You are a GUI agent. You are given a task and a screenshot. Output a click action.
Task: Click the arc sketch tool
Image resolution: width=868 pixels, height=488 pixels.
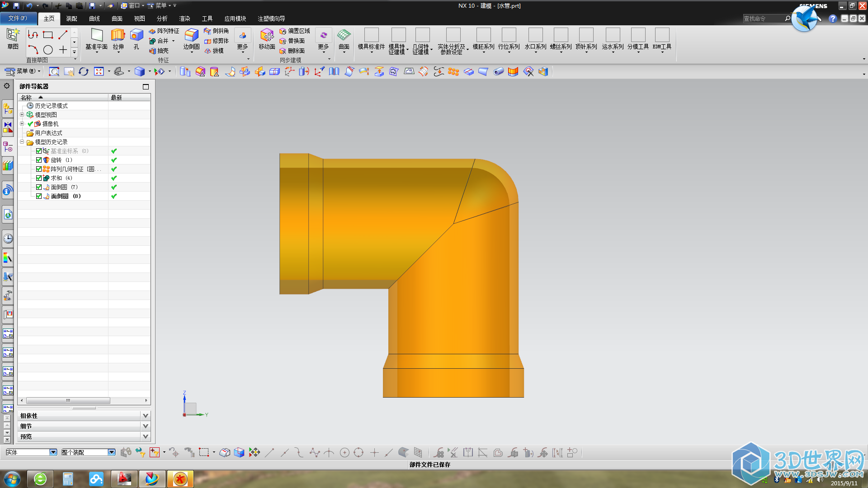(x=33, y=50)
